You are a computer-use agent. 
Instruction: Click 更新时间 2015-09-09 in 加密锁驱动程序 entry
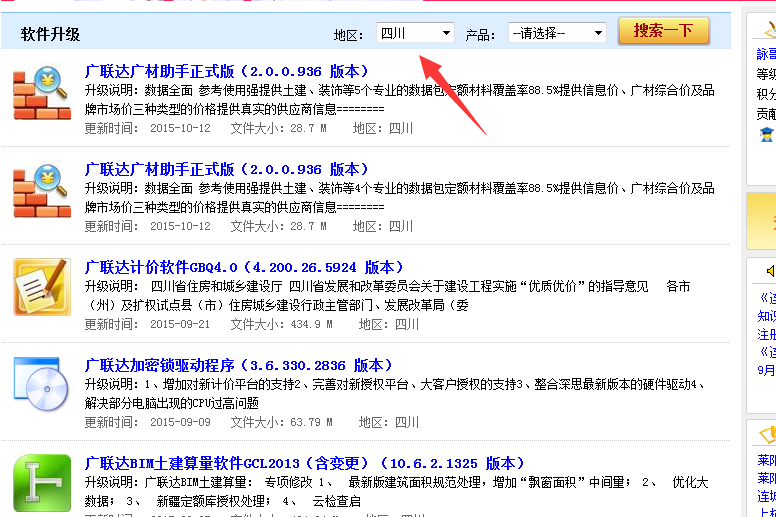click(x=147, y=422)
